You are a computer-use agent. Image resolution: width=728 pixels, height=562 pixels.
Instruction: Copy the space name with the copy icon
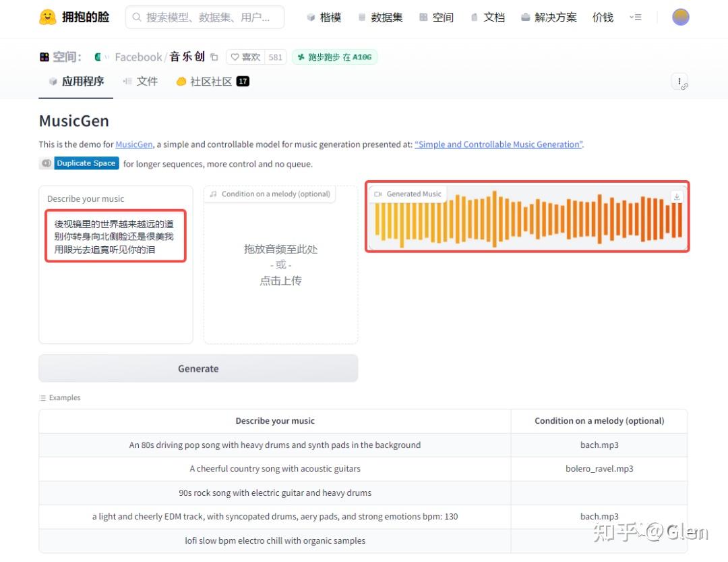pyautogui.click(x=214, y=57)
